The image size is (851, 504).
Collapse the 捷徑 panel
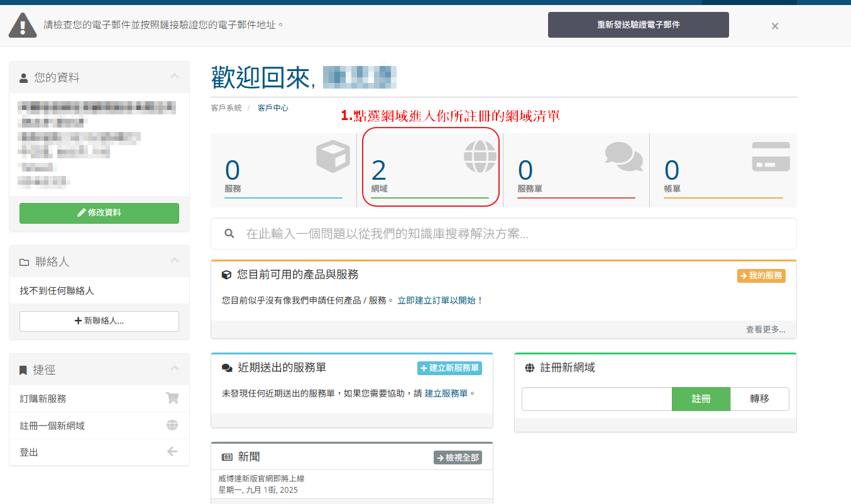[x=175, y=369]
